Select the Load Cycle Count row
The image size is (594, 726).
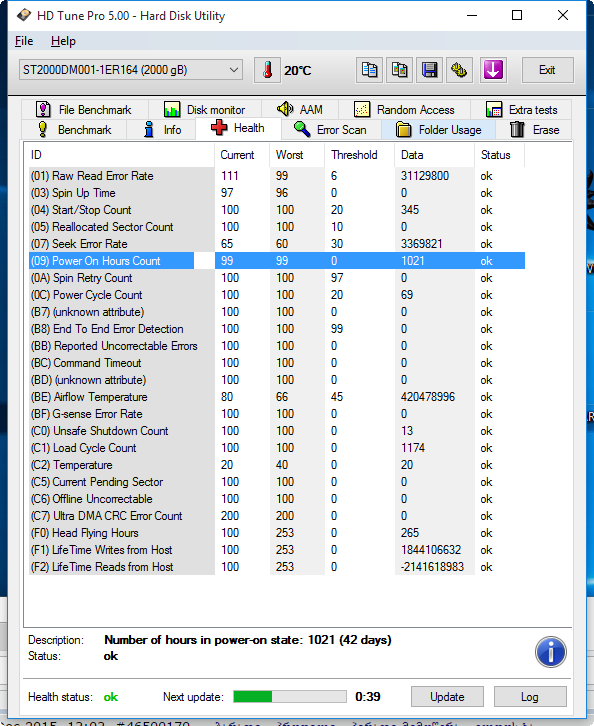pos(277,448)
